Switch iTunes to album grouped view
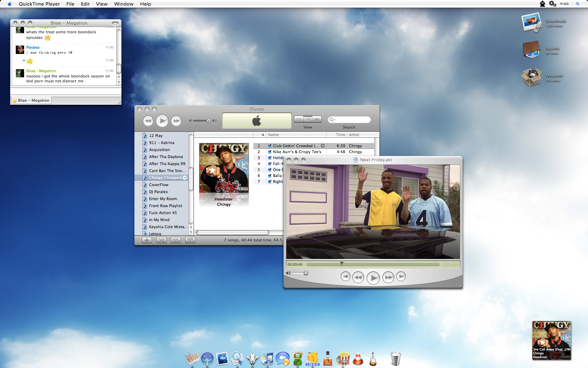Image resolution: width=588 pixels, height=368 pixels. tap(308, 120)
